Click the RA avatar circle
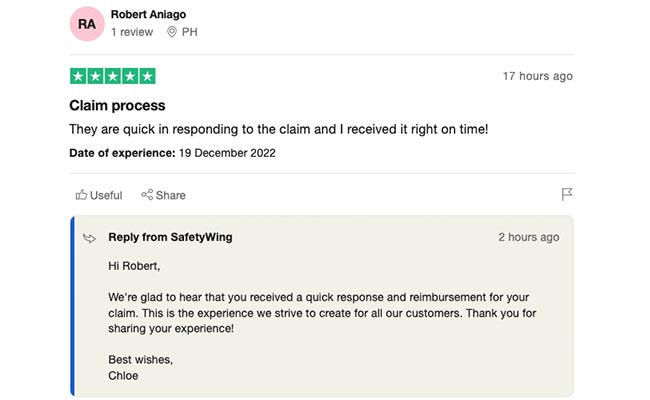This screenshot has height=400, width=650. [x=87, y=23]
